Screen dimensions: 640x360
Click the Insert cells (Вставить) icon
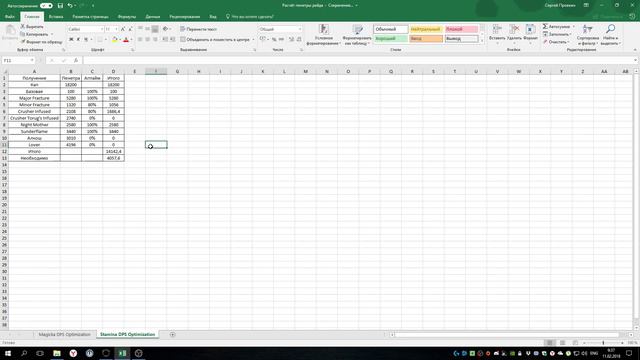coord(497,29)
